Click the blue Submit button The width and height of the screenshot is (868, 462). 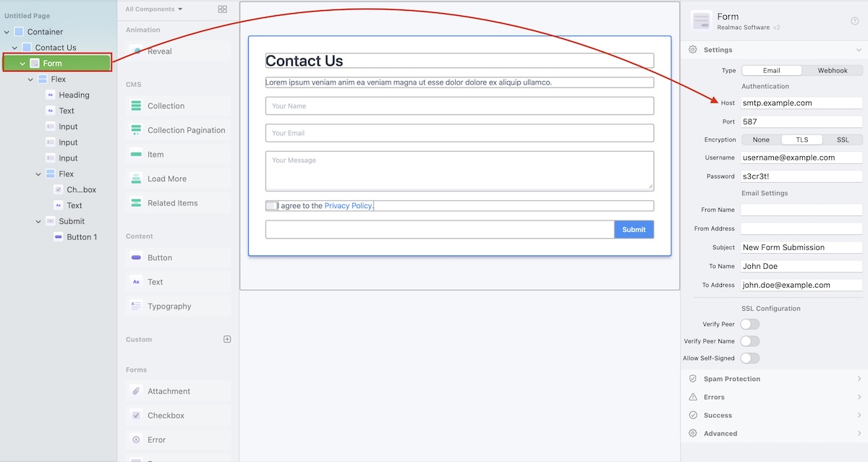[x=634, y=230]
